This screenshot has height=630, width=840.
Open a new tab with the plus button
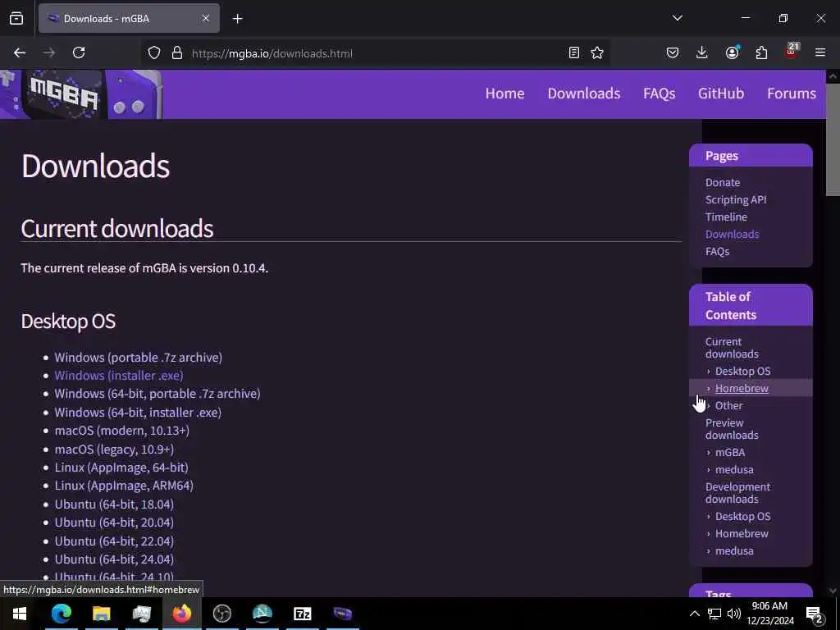(238, 19)
